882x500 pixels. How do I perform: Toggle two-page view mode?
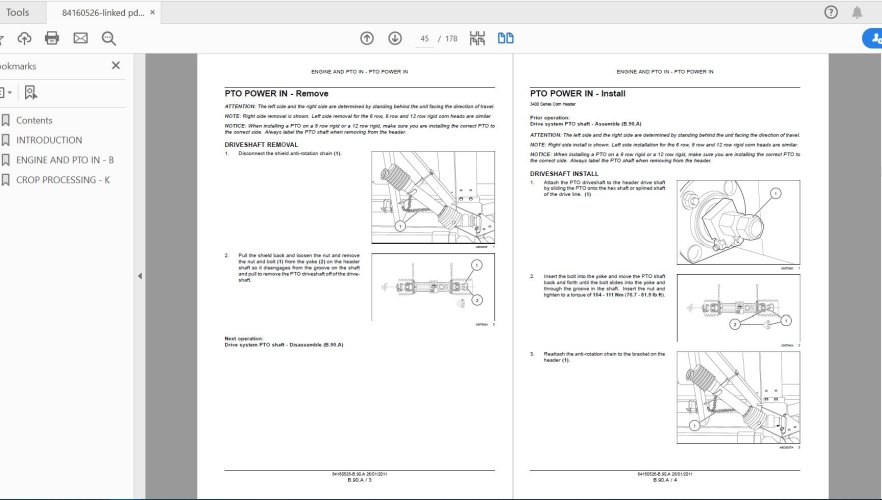pos(506,38)
